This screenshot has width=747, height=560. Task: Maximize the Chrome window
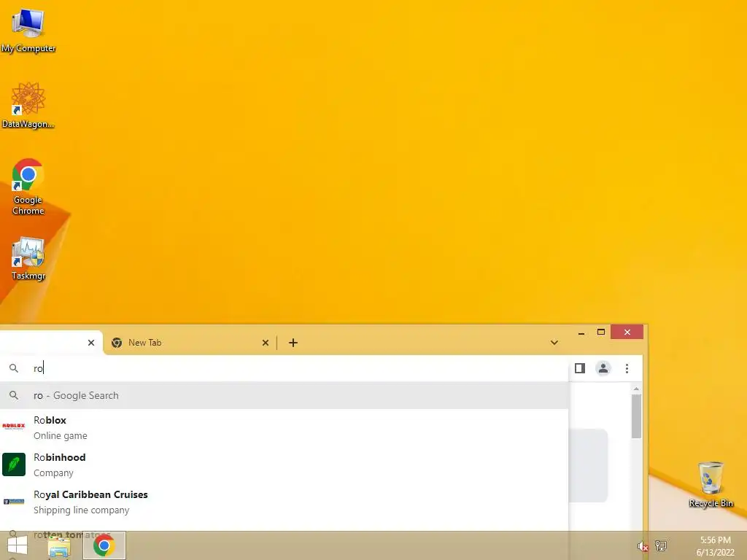coord(601,332)
